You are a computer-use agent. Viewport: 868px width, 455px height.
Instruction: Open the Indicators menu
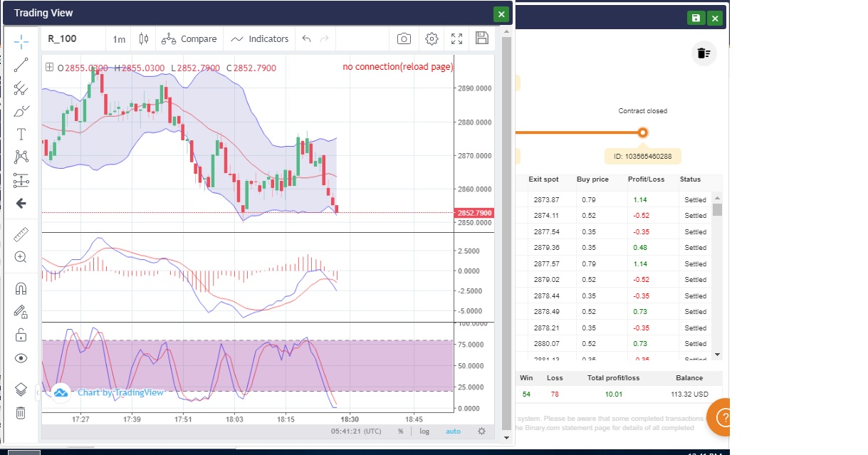click(x=260, y=39)
